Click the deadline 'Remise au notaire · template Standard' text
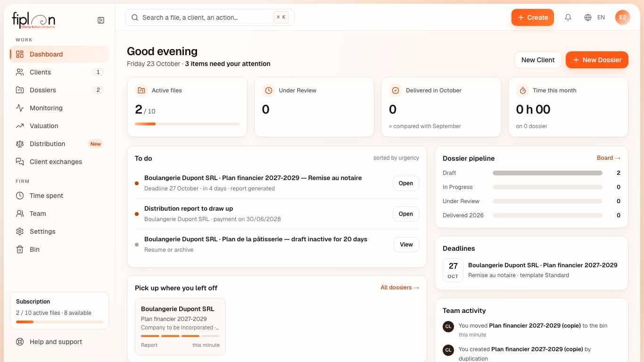Screen dimensions: 644x362 point(519,275)
